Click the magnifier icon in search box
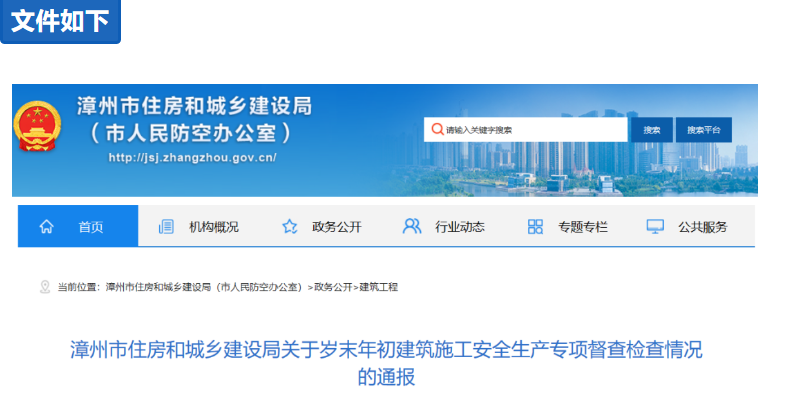Screen dimensions: 794x415 [x=437, y=129]
